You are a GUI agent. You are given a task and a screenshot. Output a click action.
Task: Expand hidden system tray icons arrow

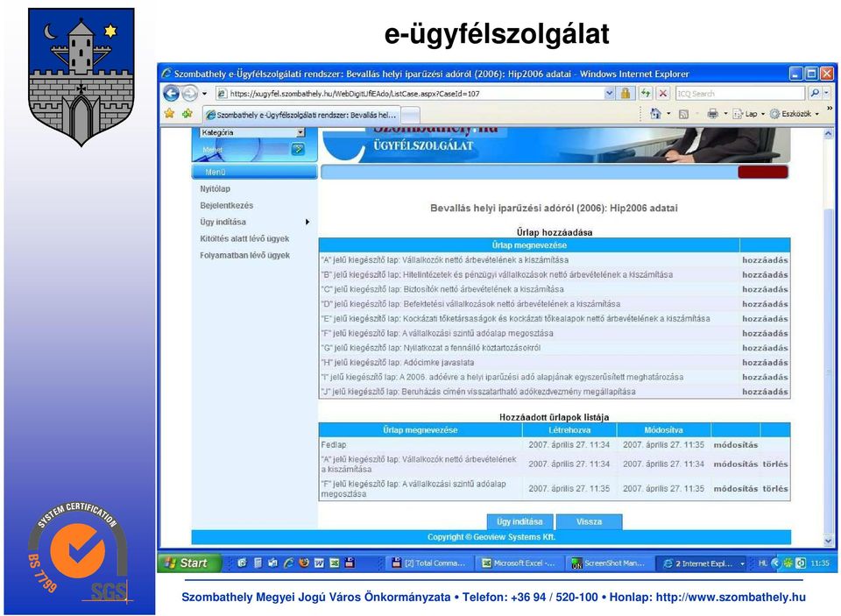click(775, 563)
